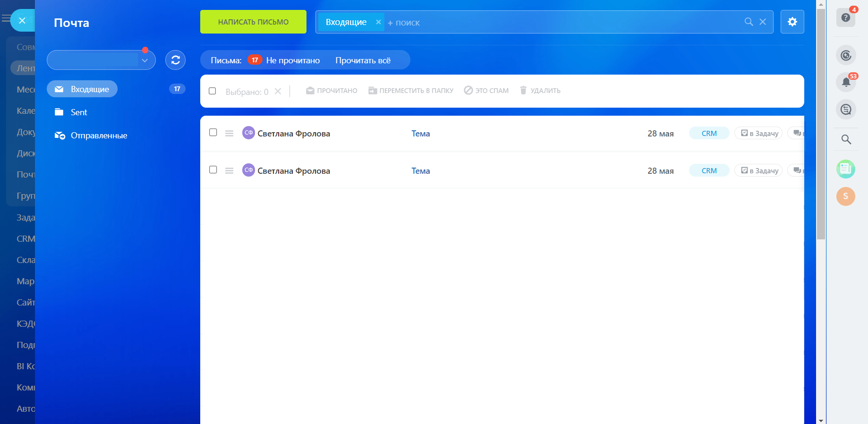Open mail settings gear
This screenshot has width=868, height=424.
(792, 22)
